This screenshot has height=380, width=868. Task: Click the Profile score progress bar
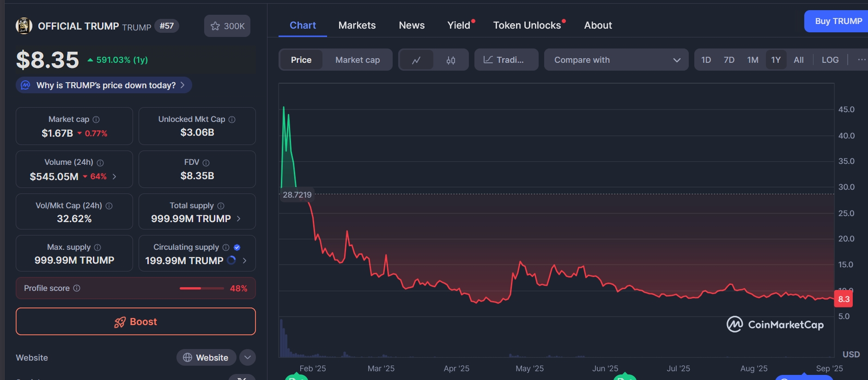201,288
